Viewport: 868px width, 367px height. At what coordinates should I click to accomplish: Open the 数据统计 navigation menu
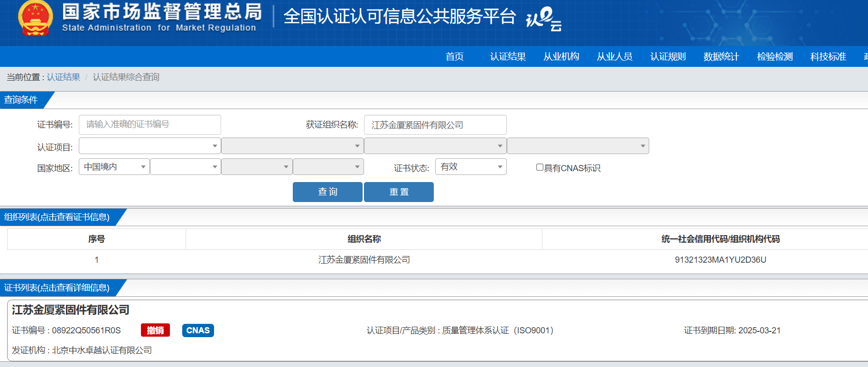click(x=721, y=56)
